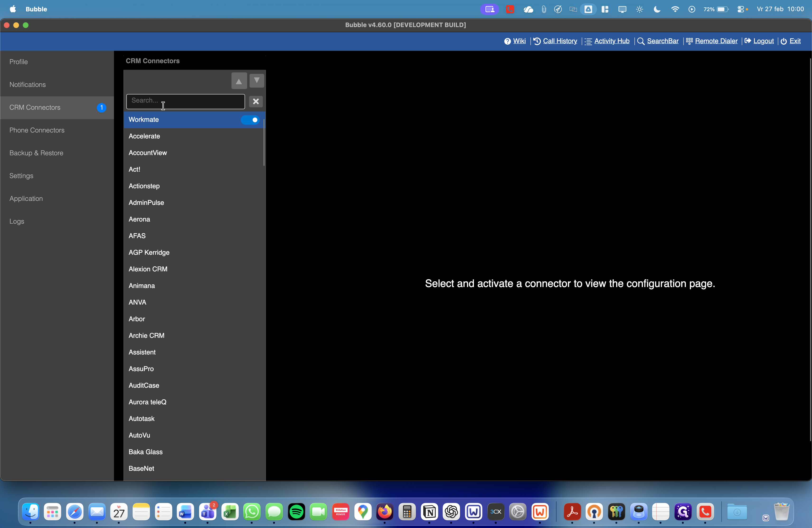Click into the connector Search field
This screenshot has height=528, width=812.
click(185, 101)
